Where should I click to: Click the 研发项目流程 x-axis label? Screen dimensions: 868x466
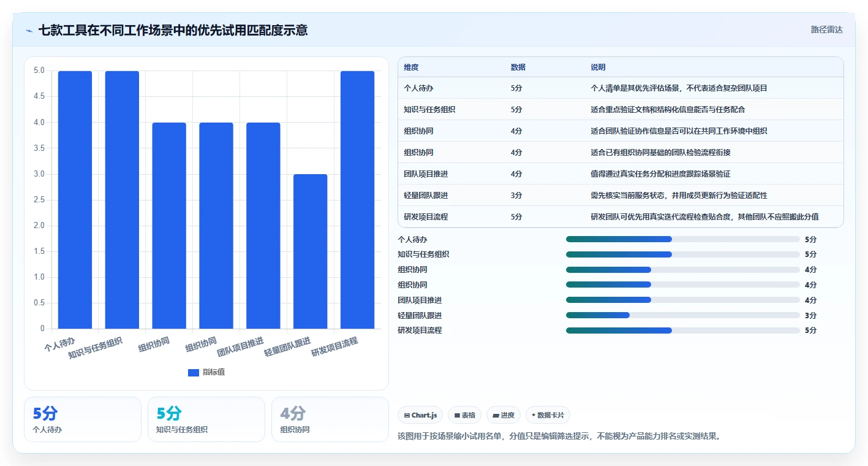334,347
